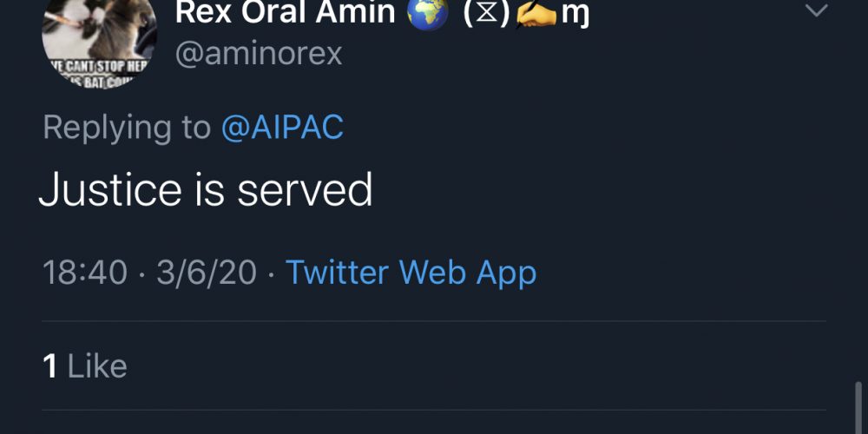Click the globe emoji in the display name

tap(427, 12)
